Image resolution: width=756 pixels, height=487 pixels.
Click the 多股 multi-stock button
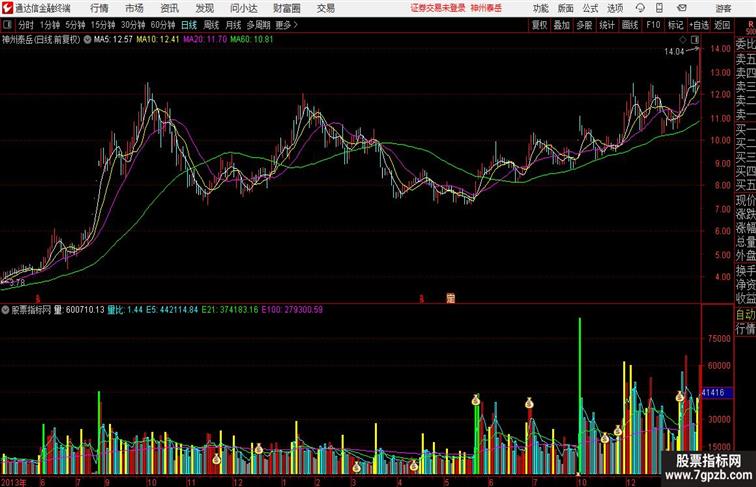[584, 25]
